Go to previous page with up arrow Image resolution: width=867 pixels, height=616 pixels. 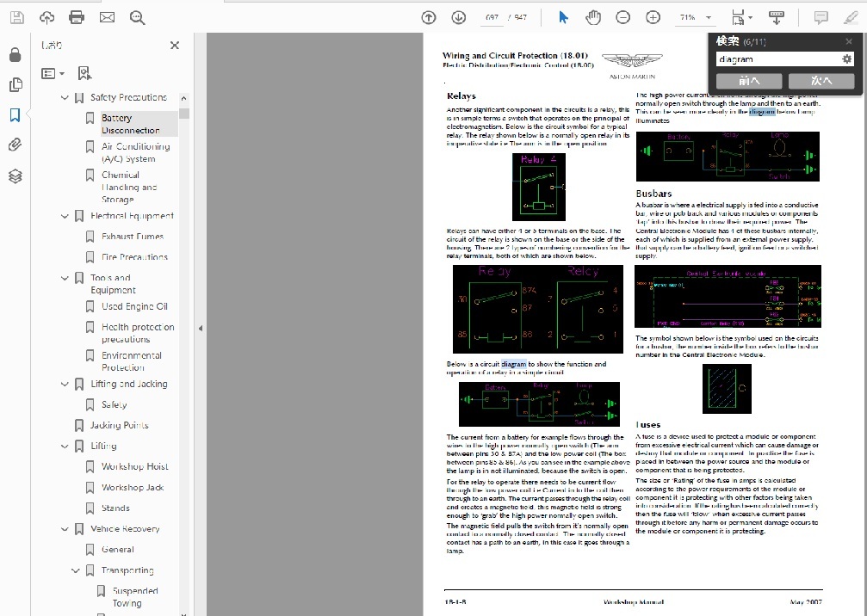pyautogui.click(x=428, y=17)
